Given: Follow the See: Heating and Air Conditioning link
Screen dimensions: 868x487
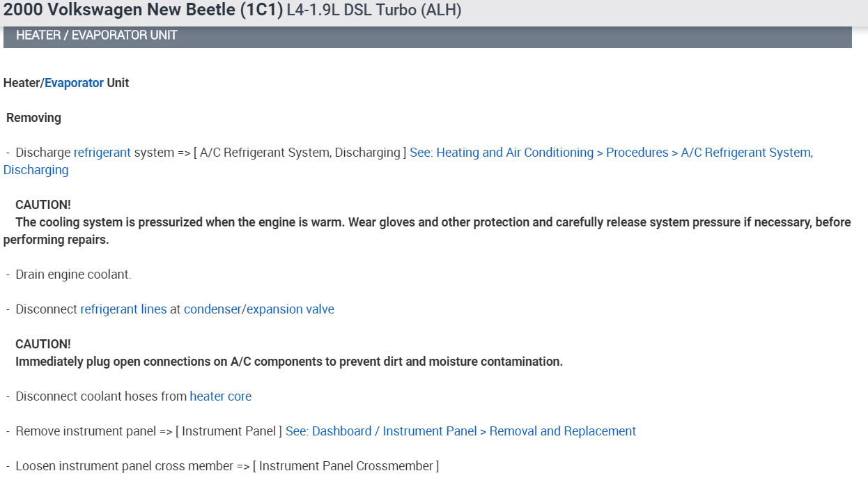Looking at the screenshot, I should coord(610,153).
